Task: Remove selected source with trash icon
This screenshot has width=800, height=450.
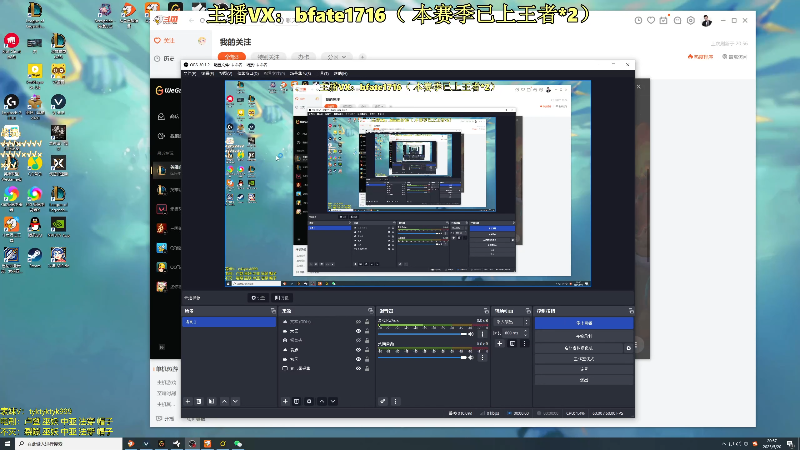Action: point(296,402)
